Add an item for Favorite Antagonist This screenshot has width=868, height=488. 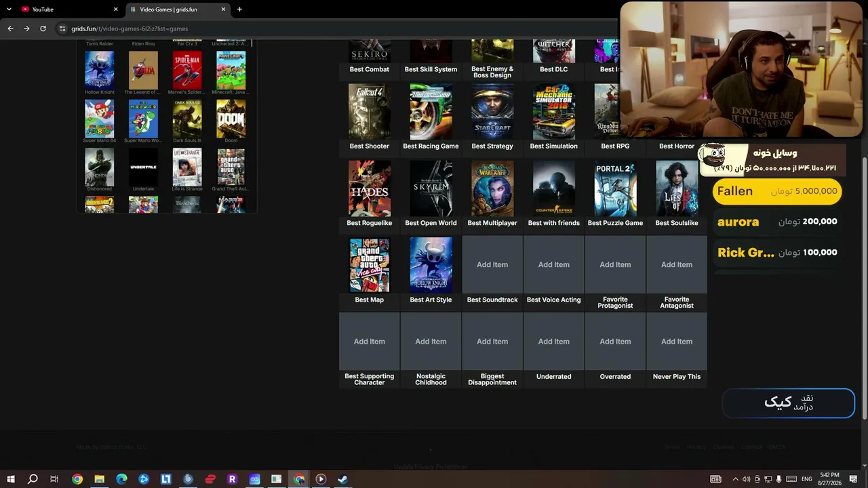coord(677,264)
